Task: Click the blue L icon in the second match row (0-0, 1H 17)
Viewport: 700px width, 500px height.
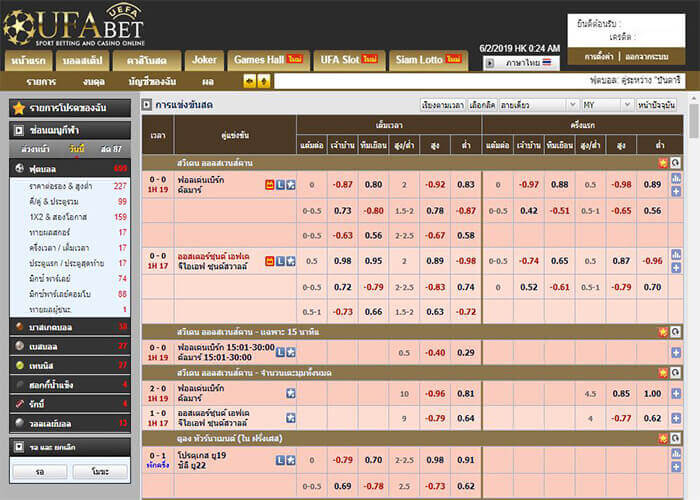Action: pos(280,261)
